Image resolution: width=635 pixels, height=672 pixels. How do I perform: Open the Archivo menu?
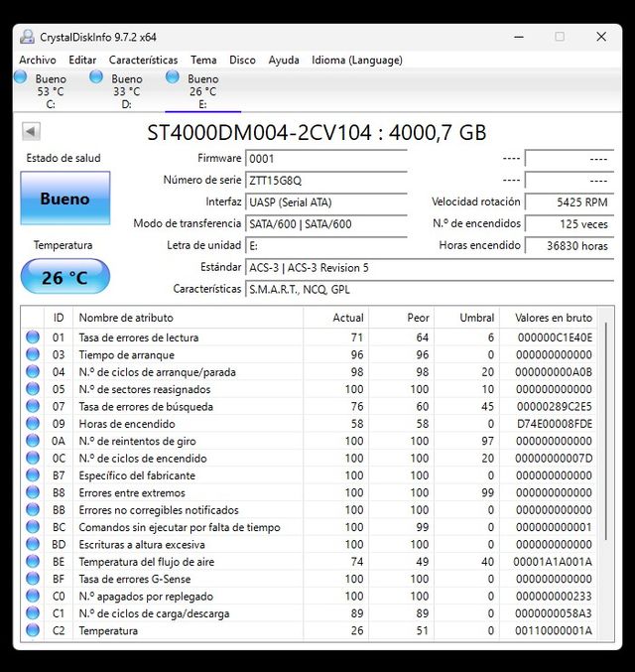[x=38, y=60]
